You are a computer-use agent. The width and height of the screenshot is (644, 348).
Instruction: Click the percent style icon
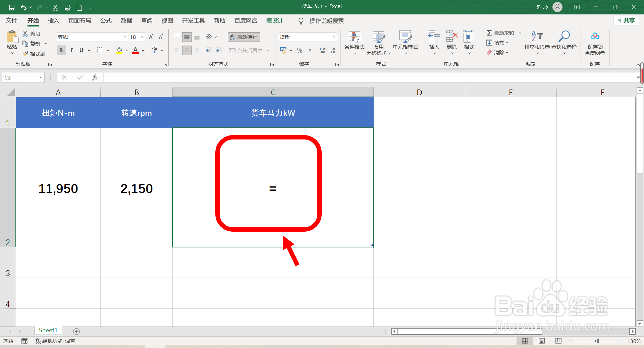pyautogui.click(x=300, y=50)
